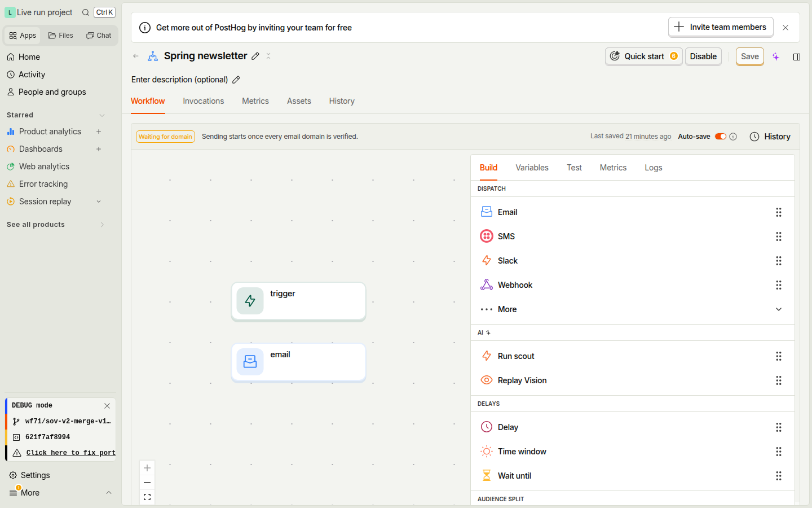Screen dimensions: 812x508
Task: Open the workflow title switcher chevron
Action: (x=268, y=56)
